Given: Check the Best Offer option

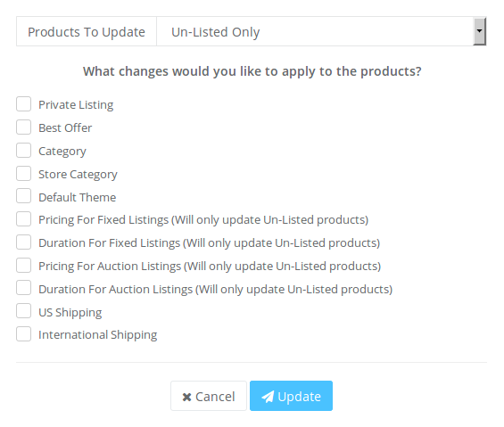Looking at the screenshot, I should coord(24,127).
